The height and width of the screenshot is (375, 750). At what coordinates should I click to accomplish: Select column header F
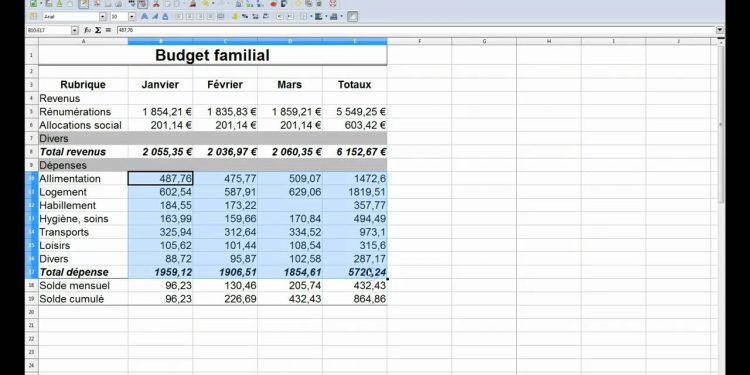[x=419, y=41]
